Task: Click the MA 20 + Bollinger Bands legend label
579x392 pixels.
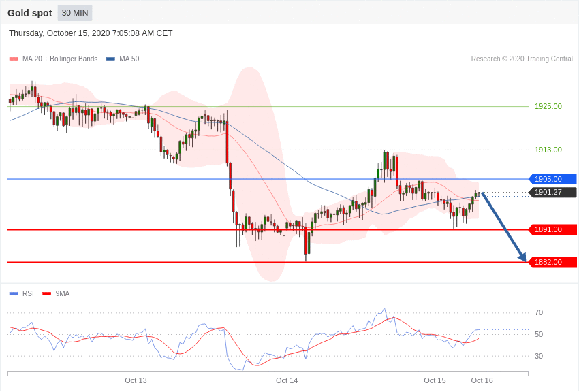Action: click(60, 59)
